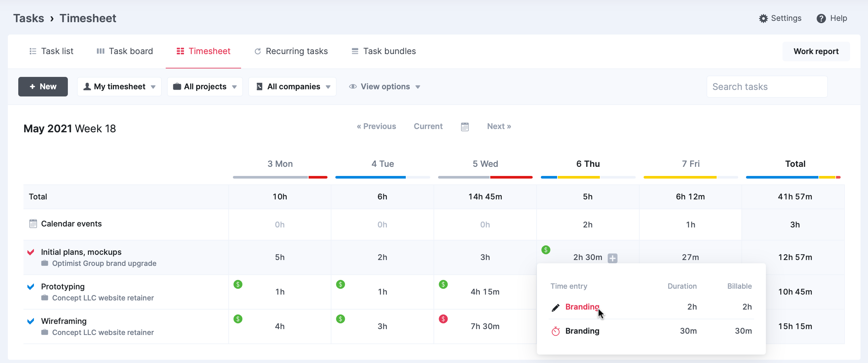868x363 pixels.
Task: Toggle checkmark for Initial plans, mockups
Action: pyautogui.click(x=31, y=252)
